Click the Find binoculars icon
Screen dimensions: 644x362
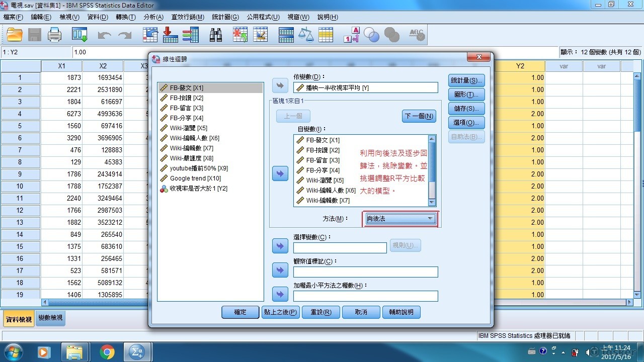216,35
